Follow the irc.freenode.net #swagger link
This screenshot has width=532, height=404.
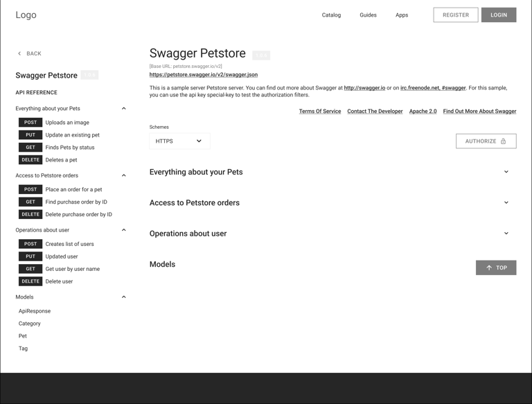coord(433,88)
